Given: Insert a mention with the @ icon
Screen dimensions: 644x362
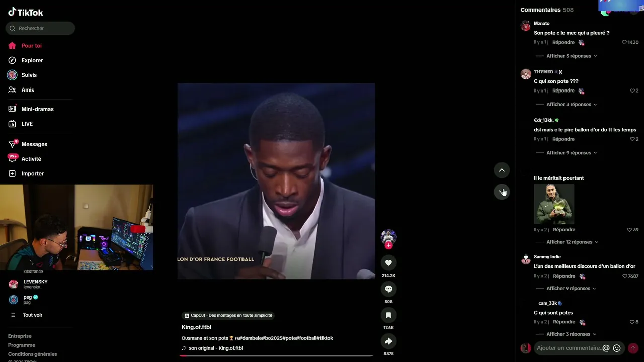Looking at the screenshot, I should [606, 348].
